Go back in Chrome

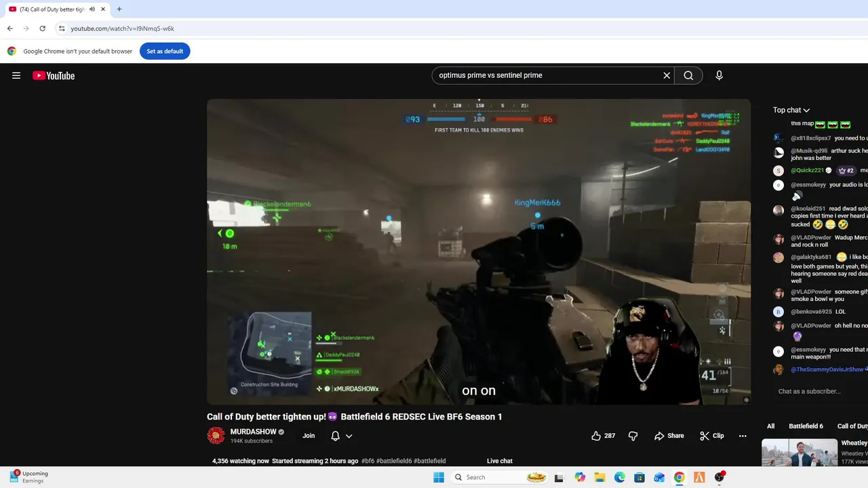9,28
